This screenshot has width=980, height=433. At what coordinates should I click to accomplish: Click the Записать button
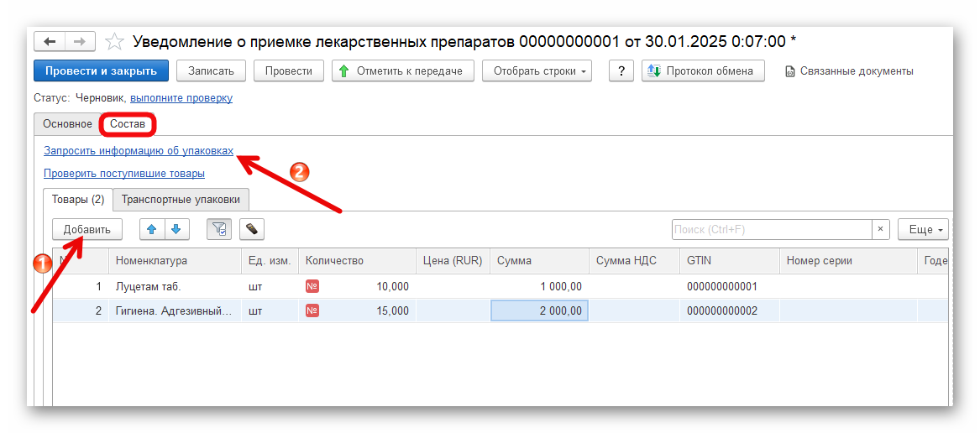(x=212, y=70)
